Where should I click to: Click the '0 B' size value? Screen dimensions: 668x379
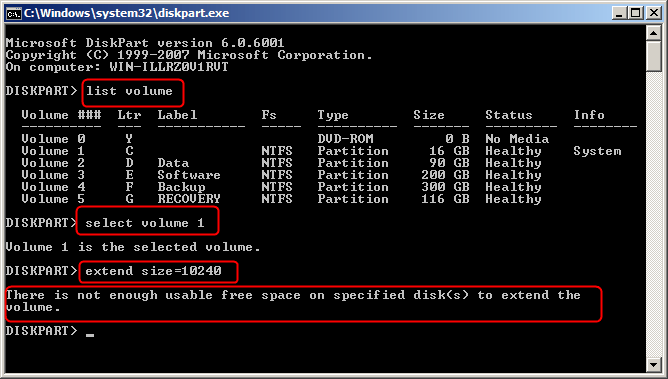tap(457, 139)
